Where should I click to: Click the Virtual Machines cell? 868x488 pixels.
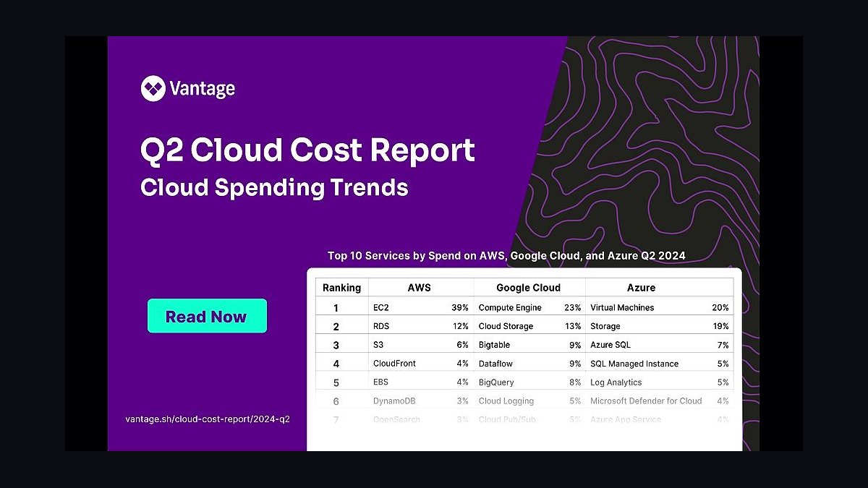tap(622, 307)
